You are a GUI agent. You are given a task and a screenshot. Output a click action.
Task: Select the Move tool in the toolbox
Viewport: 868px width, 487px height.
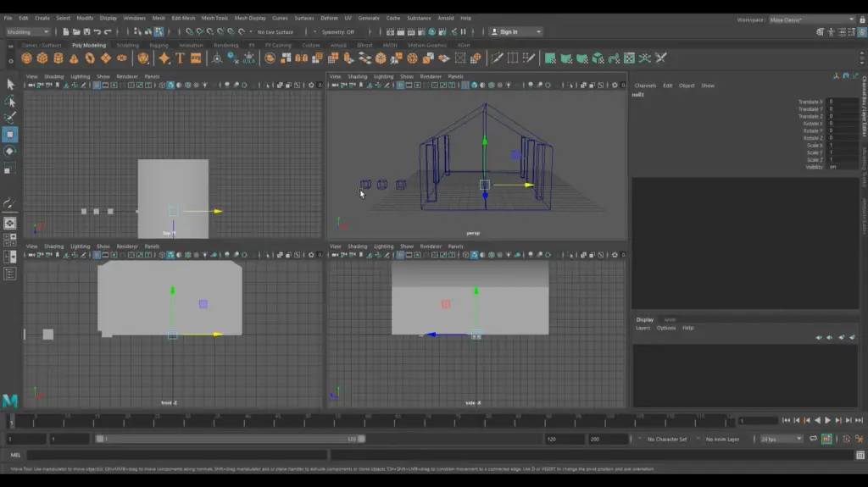pyautogui.click(x=10, y=135)
